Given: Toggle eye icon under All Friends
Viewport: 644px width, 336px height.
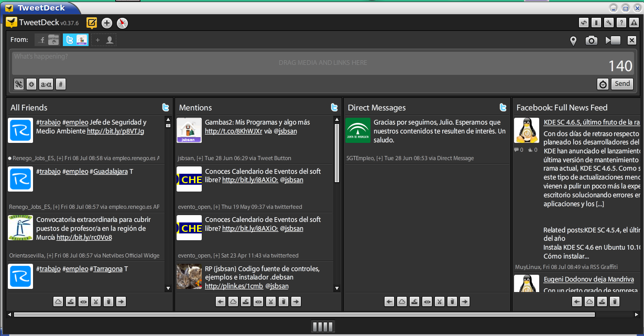Looking at the screenshot, I should [x=83, y=301].
